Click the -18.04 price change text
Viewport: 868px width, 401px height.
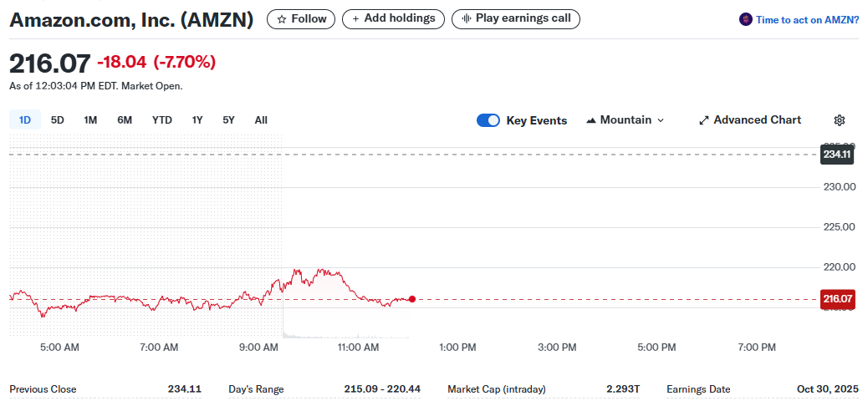[x=122, y=63]
